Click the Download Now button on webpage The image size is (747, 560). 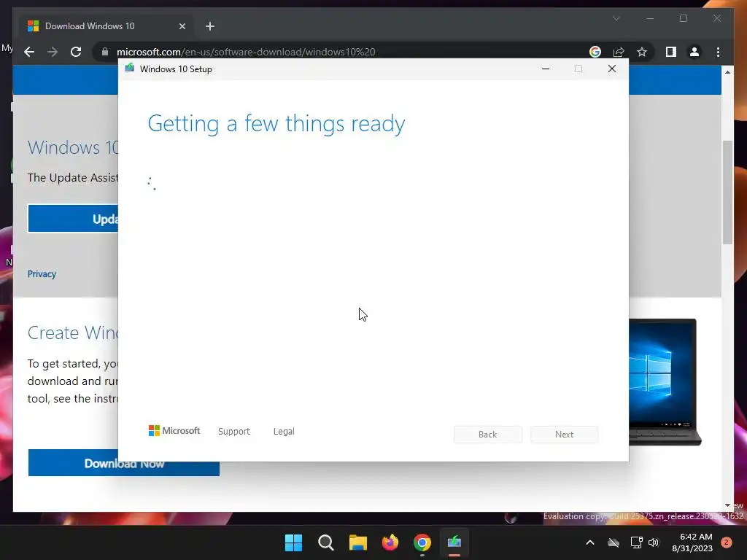(x=124, y=463)
